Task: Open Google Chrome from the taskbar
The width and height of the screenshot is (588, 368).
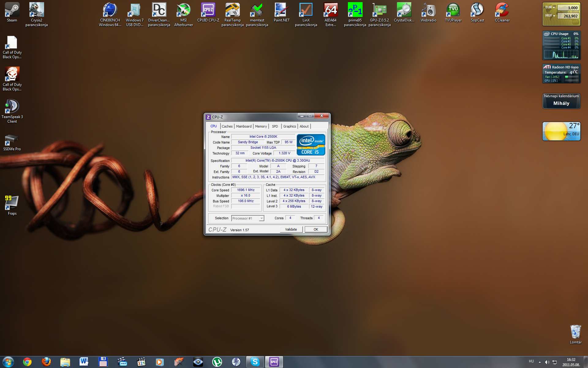Action: [27, 362]
